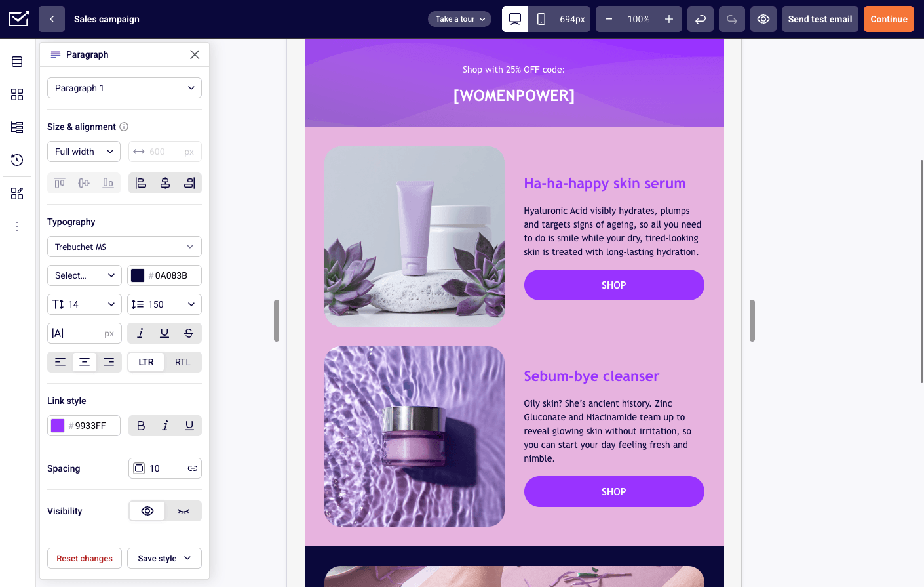Open the Save style dropdown
This screenshot has height=587, width=924.
point(164,558)
